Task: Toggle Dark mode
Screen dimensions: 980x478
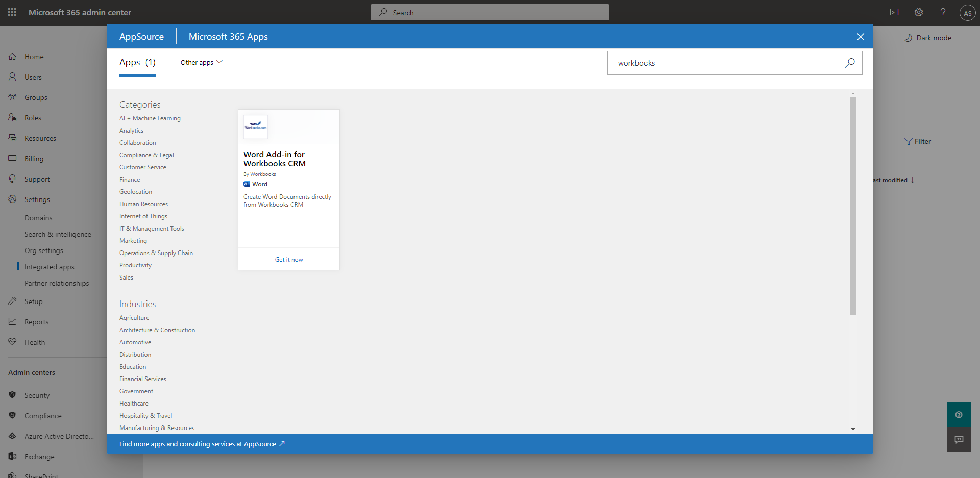Action: [x=928, y=38]
